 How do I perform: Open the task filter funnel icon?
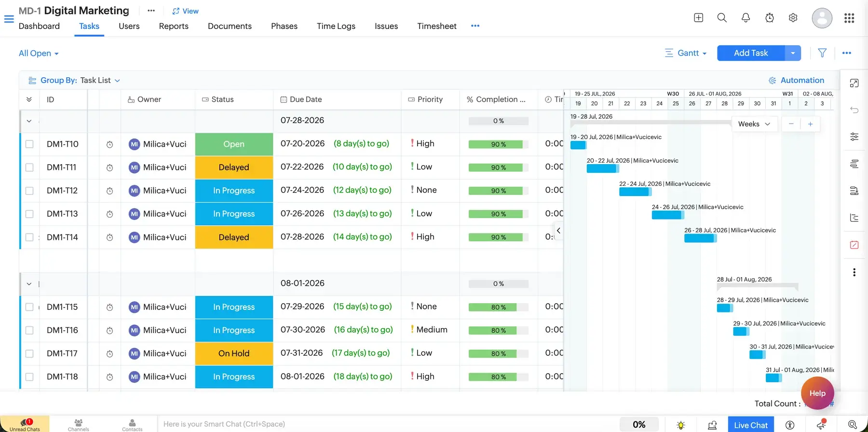pyautogui.click(x=822, y=53)
